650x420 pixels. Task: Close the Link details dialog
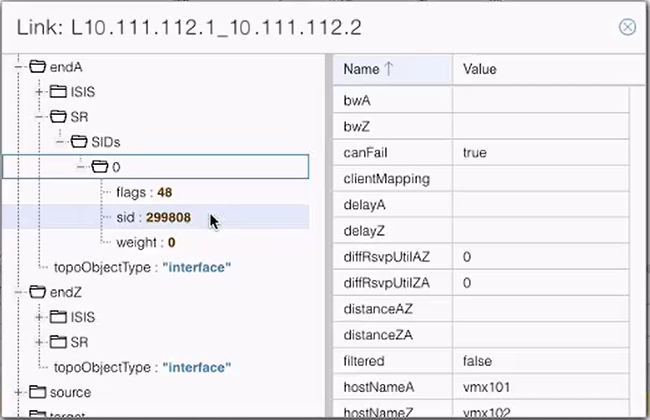tap(628, 27)
